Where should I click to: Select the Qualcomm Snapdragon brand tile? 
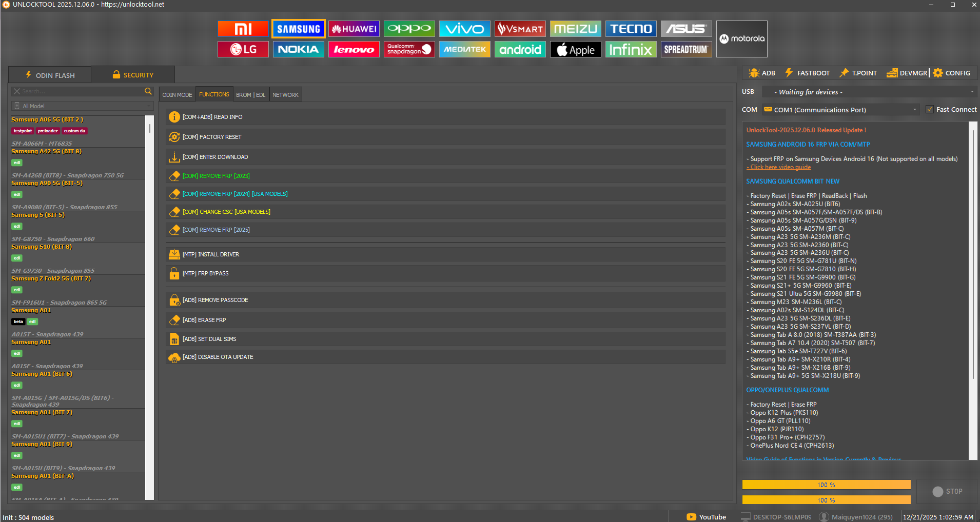pyautogui.click(x=409, y=50)
